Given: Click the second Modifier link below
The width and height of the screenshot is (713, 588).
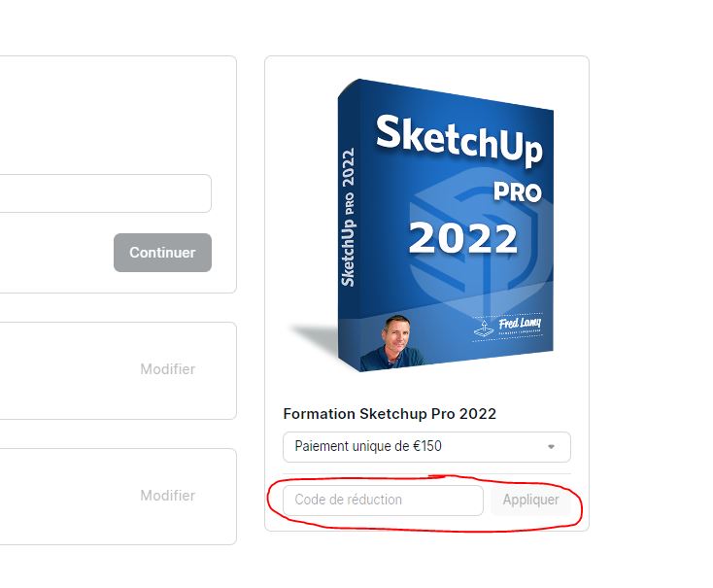Looking at the screenshot, I should tap(167, 495).
